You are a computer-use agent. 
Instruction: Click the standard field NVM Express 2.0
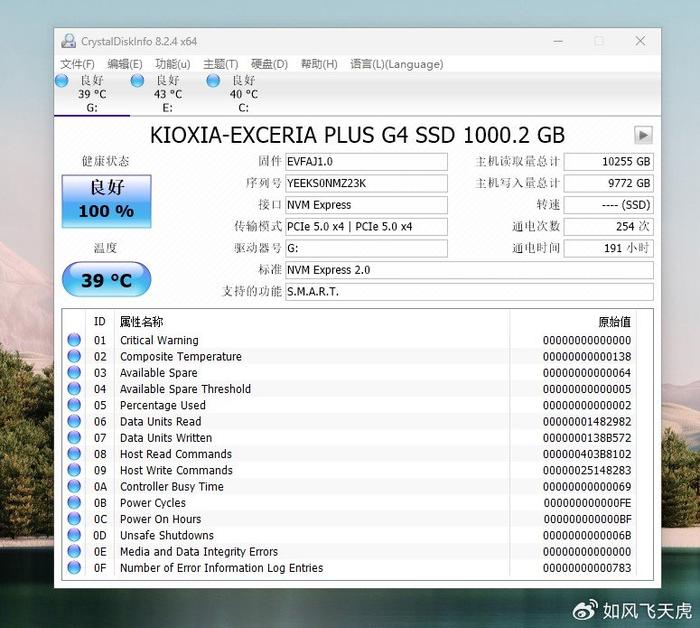coord(469,270)
